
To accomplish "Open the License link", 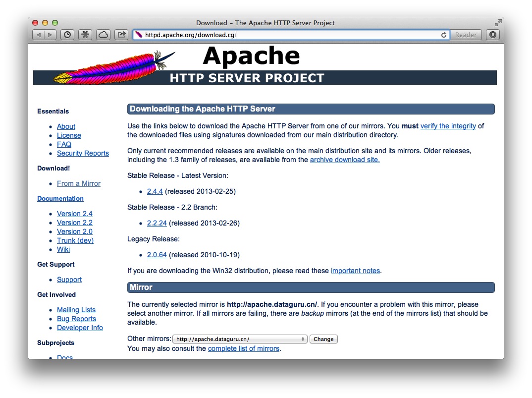I will [x=69, y=135].
